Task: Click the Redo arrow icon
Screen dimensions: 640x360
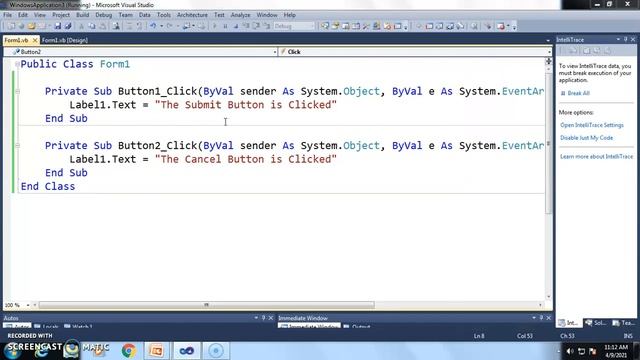Action: click(x=169, y=26)
